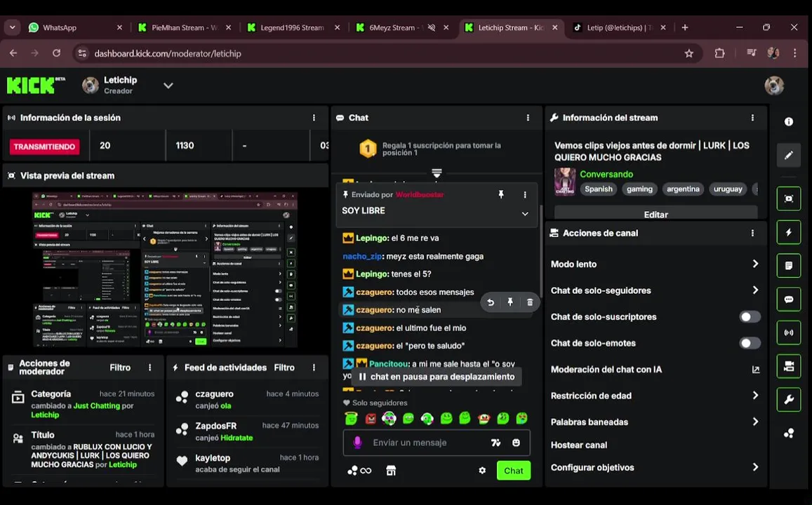The image size is (812, 505).
Task: Click 'chat en pausa para desplazamiento' button
Action: 437,377
